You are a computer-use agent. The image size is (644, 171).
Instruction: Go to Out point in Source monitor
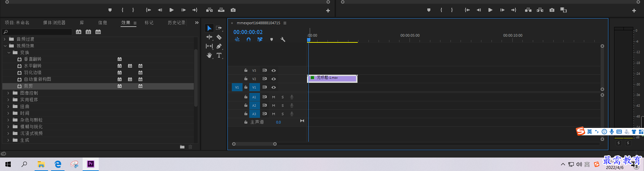(x=195, y=10)
